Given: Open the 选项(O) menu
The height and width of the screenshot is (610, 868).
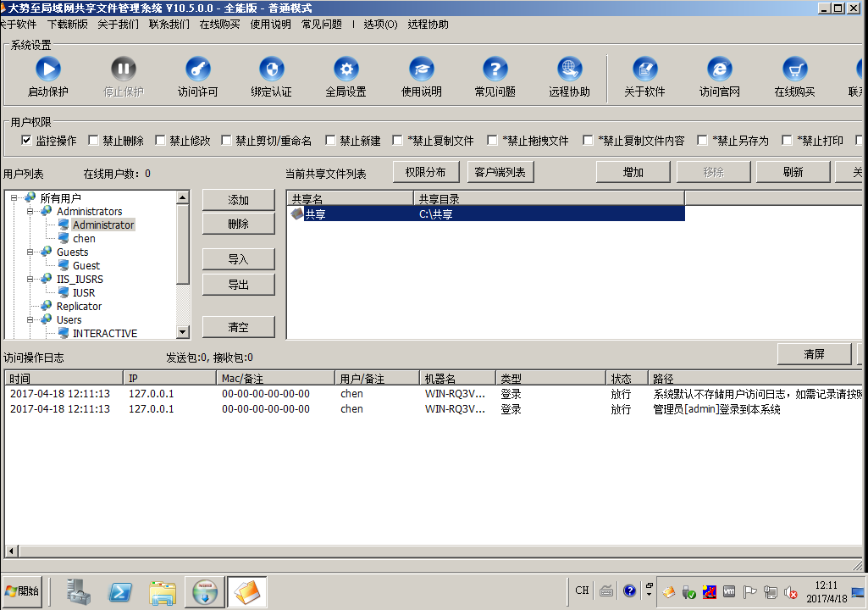Looking at the screenshot, I should 380,25.
